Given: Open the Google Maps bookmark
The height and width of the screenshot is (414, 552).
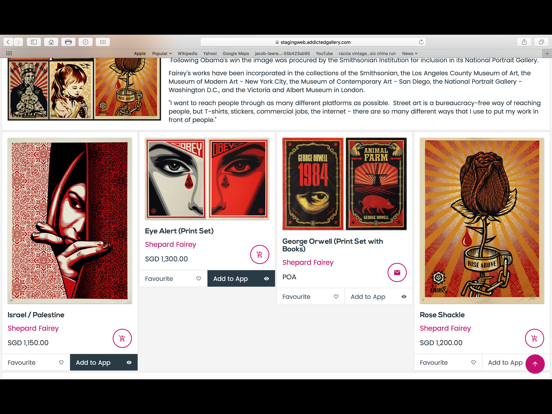Looking at the screenshot, I should [x=236, y=54].
